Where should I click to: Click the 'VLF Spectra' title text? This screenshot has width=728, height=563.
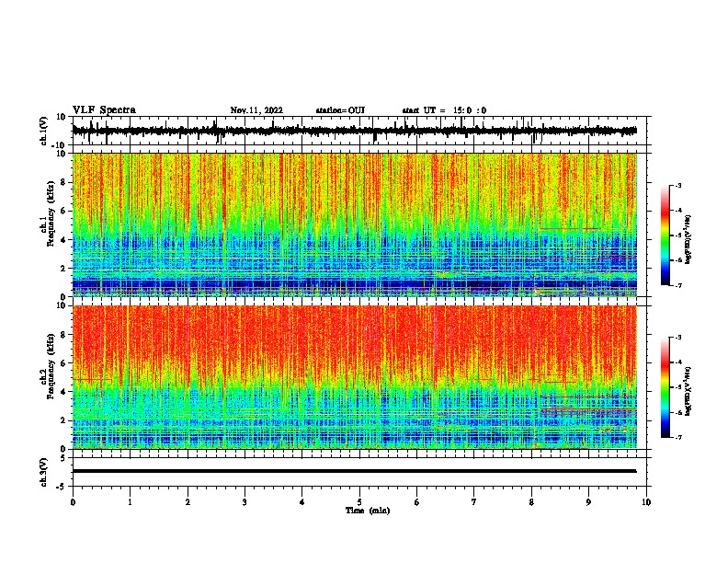104,110
